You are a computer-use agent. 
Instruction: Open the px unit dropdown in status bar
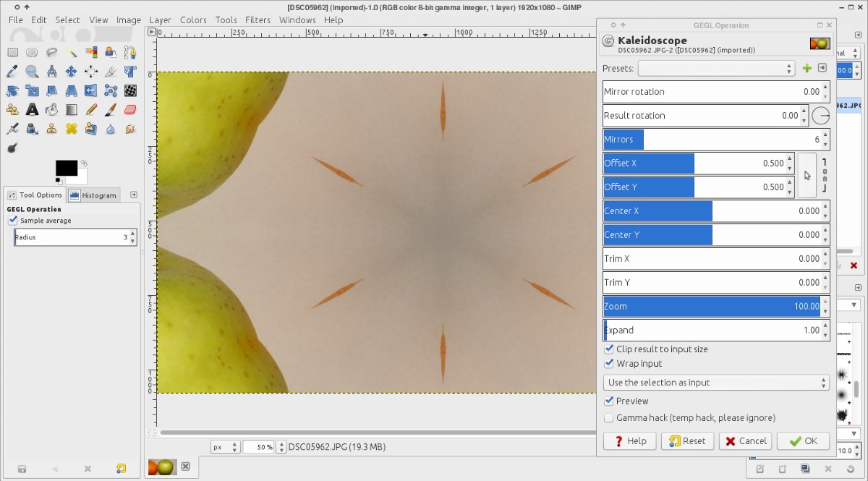pyautogui.click(x=225, y=447)
